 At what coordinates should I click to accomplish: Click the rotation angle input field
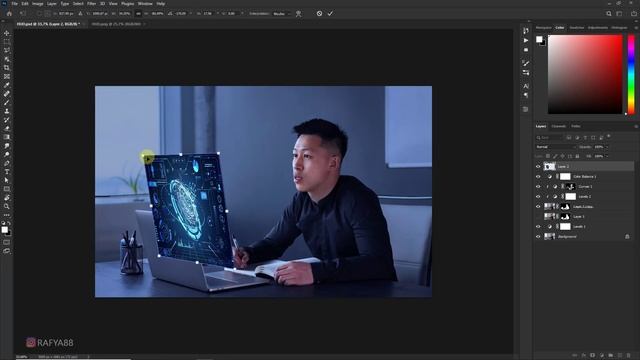coord(181,13)
